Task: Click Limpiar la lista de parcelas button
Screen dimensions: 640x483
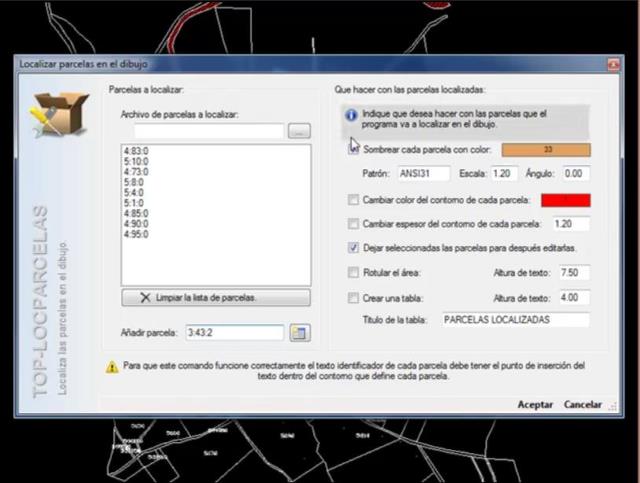Action: pos(216,298)
